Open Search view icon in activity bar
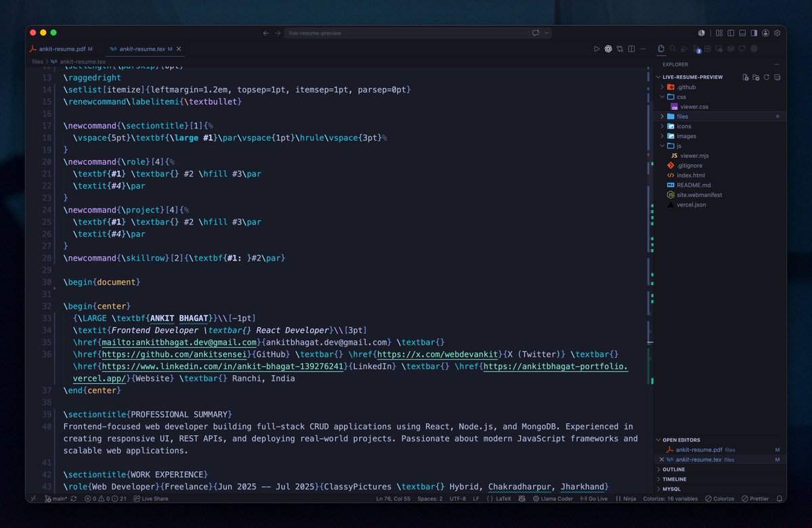Viewport: 812px width, 528px height. point(672,49)
